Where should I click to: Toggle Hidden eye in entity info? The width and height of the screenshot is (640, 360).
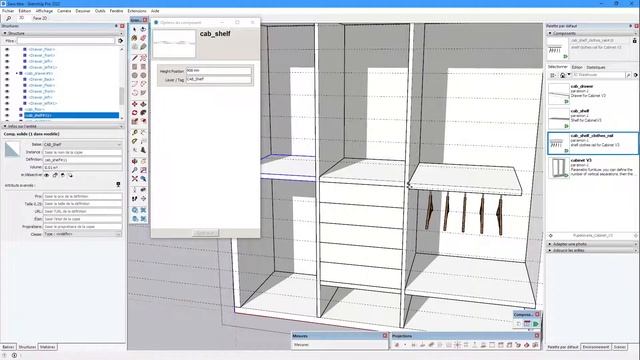click(x=47, y=175)
